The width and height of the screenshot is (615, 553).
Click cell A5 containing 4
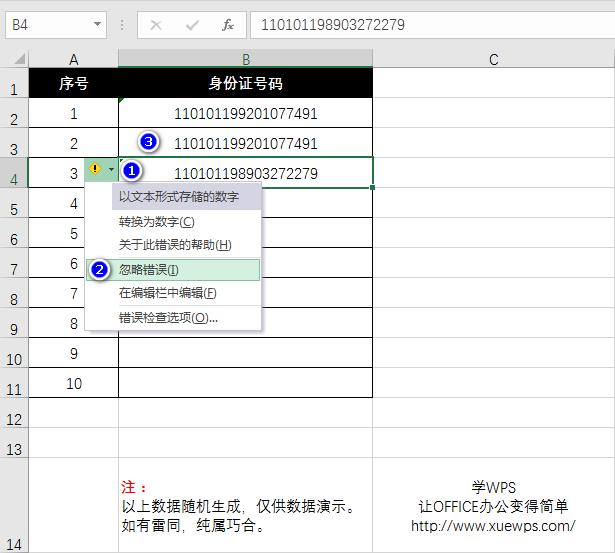click(73, 203)
